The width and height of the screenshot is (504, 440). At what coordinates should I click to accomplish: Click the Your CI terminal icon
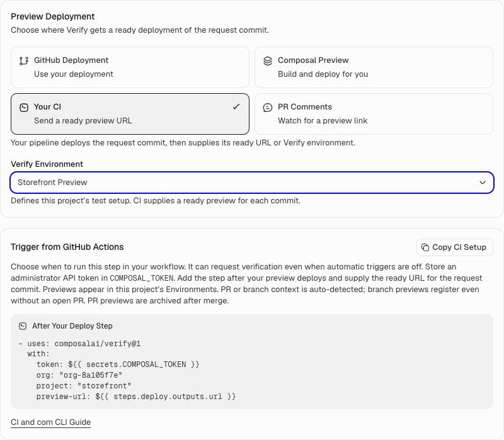(24, 107)
